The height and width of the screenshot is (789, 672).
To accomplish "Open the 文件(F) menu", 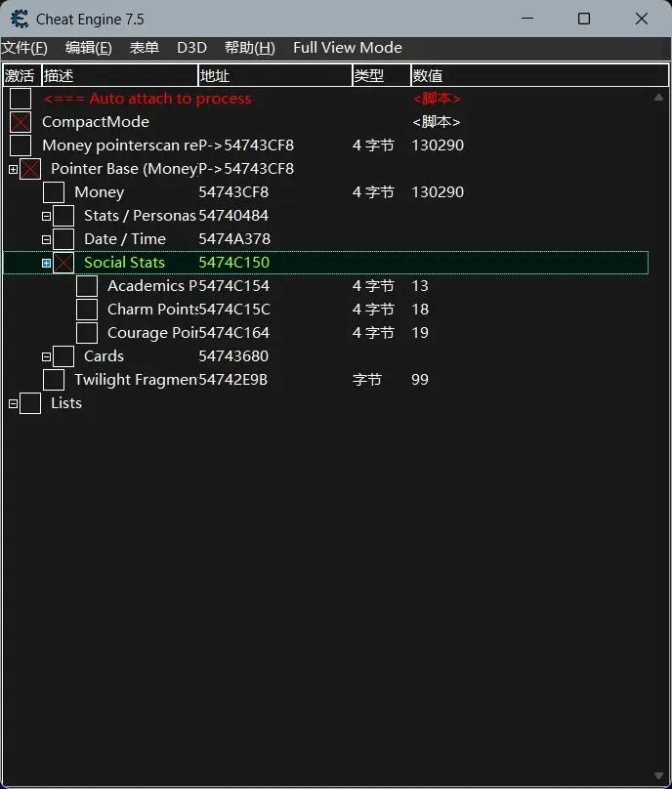I will (24, 48).
